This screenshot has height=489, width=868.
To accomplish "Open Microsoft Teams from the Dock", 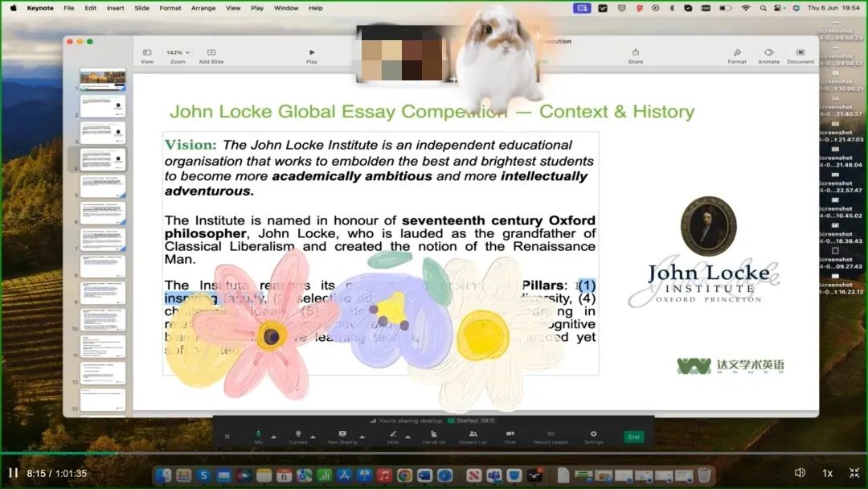I will click(493, 475).
